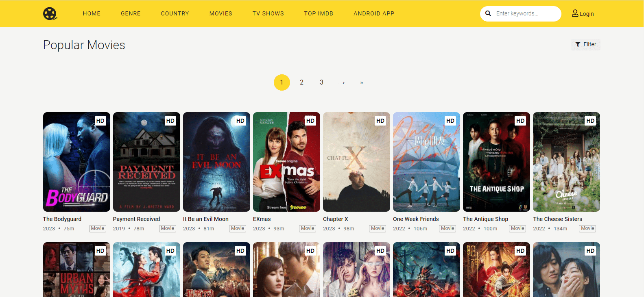Open the EXmas movie poster

(286, 162)
